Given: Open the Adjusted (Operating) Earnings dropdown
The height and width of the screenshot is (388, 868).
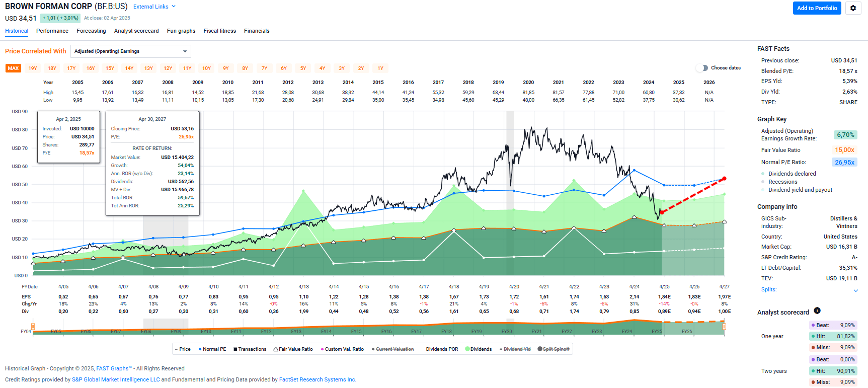Looking at the screenshot, I should (131, 51).
